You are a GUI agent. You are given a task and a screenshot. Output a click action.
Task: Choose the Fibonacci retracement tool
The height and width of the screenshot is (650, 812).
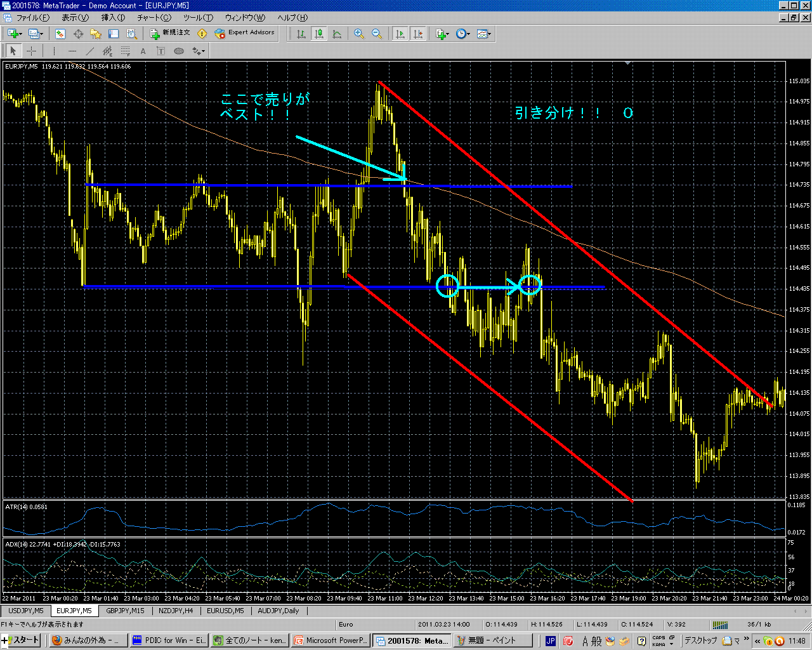click(126, 51)
